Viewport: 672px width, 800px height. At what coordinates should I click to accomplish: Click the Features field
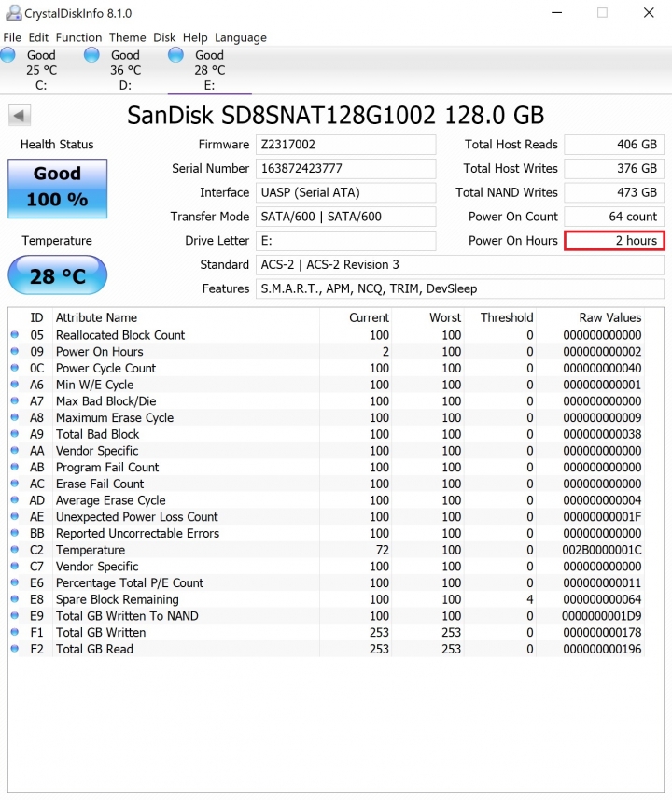point(460,288)
